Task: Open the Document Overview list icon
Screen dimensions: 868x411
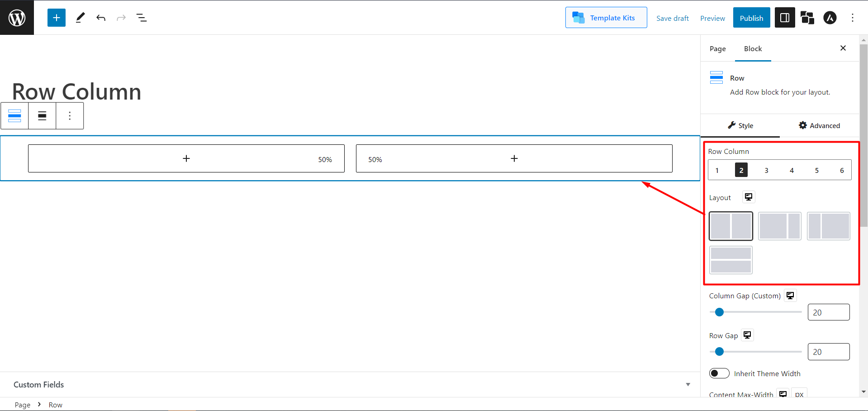Action: (x=142, y=18)
